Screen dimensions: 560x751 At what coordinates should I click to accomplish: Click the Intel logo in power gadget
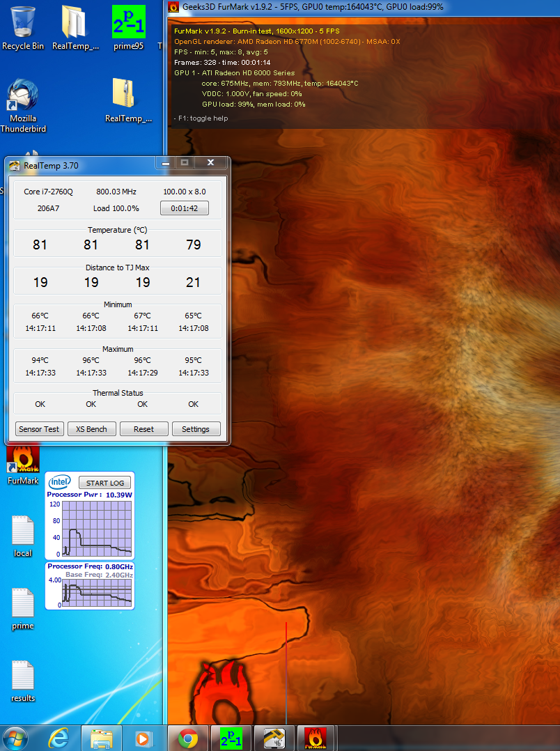tap(59, 481)
